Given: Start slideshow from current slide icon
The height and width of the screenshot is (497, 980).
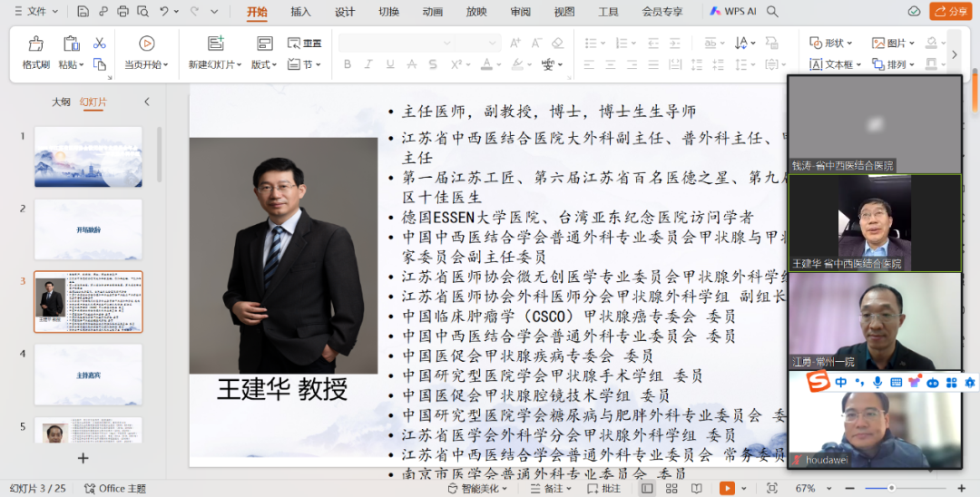Looking at the screenshot, I should (x=146, y=44).
